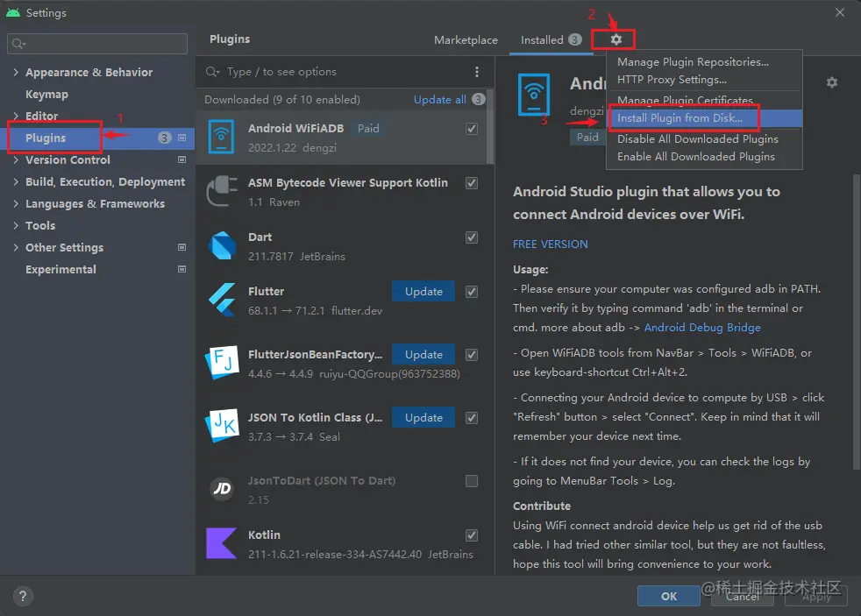Toggle the Android WiFiADB plugin checkbox

472,128
